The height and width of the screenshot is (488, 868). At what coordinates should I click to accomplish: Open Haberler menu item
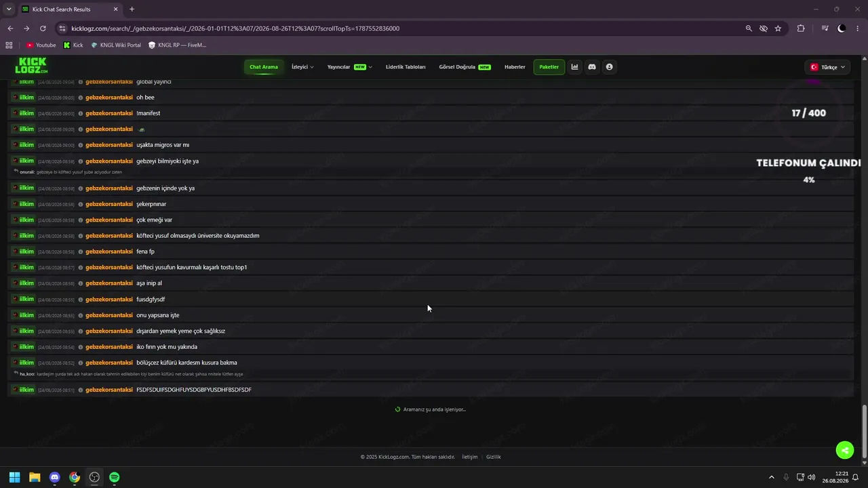tap(515, 67)
